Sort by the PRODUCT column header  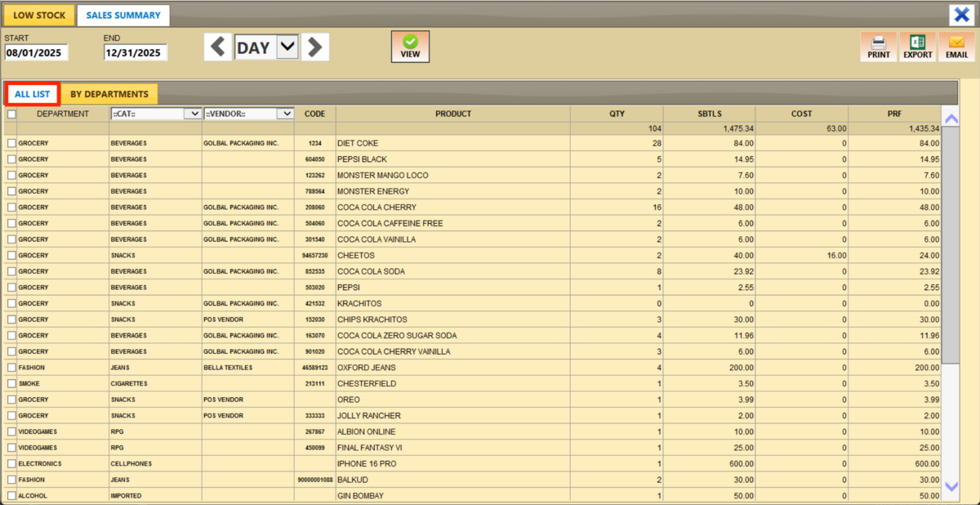[453, 114]
